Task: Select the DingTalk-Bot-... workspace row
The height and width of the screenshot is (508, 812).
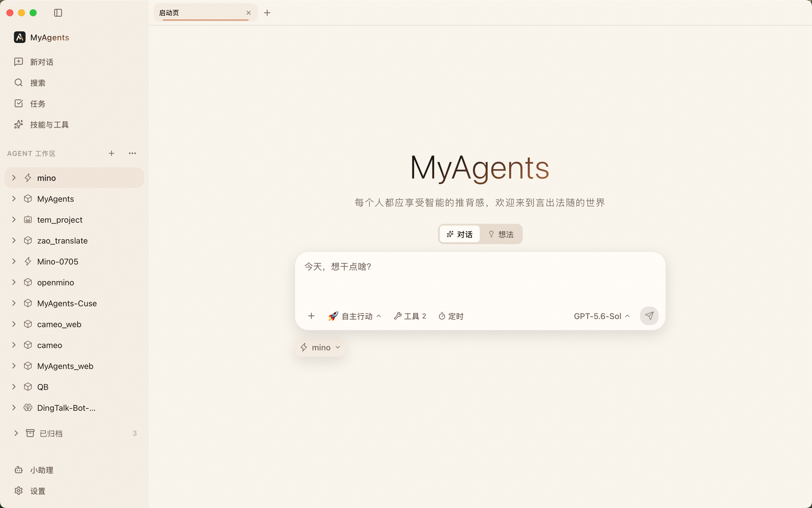Action: (74, 408)
